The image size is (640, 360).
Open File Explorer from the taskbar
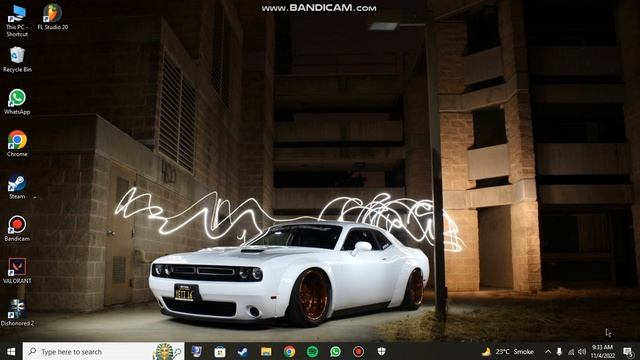266,351
